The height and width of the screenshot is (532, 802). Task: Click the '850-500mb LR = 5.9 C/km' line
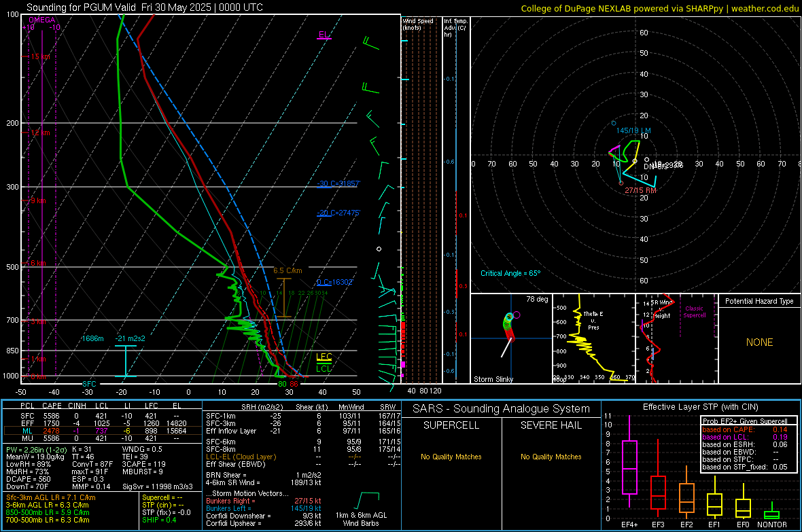click(x=48, y=512)
